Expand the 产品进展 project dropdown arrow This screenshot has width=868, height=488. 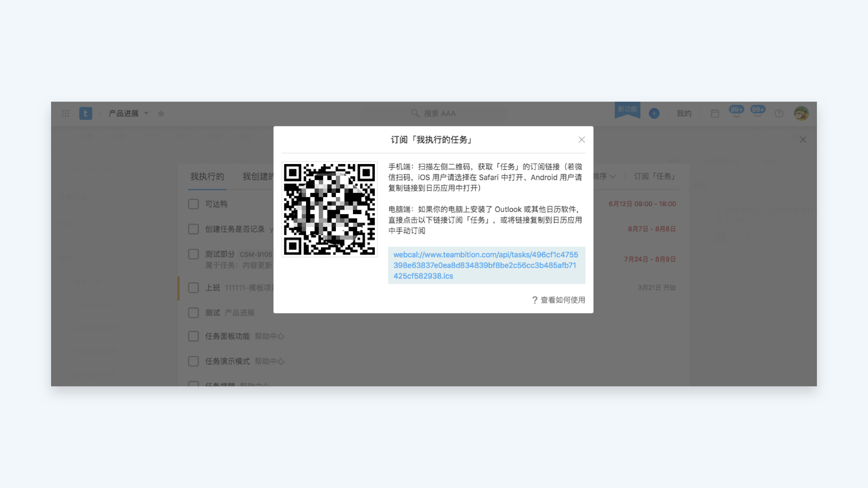click(x=146, y=113)
